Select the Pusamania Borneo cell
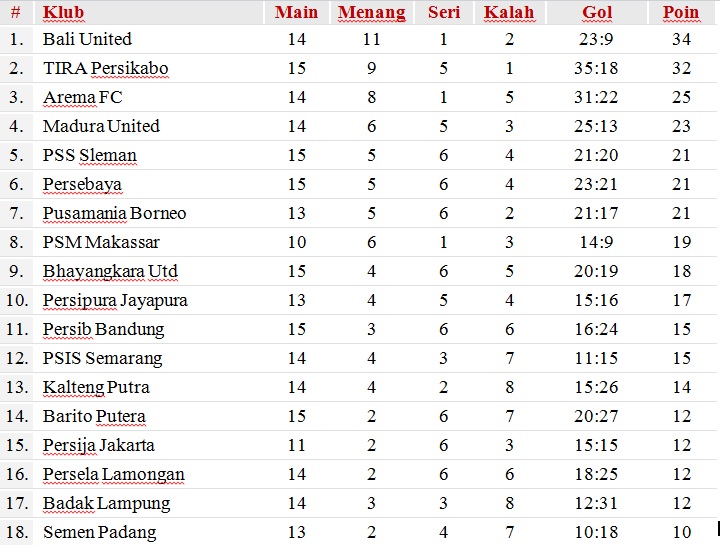Image resolution: width=720 pixels, height=545 pixels. [x=114, y=213]
